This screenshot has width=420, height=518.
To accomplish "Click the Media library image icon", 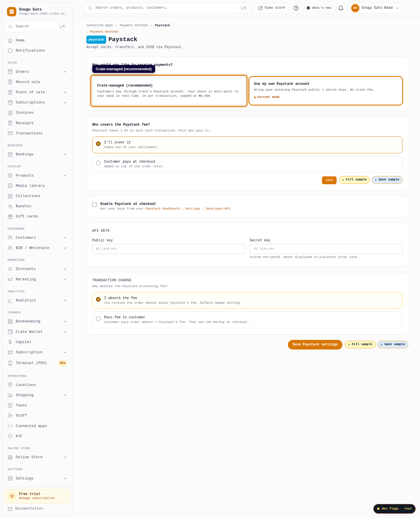I will pyautogui.click(x=10, y=186).
